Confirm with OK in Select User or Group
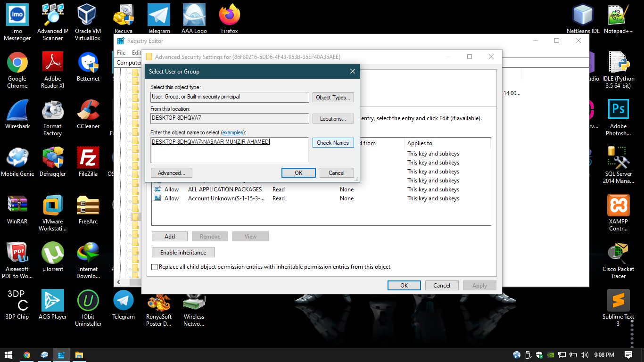 coord(298,173)
